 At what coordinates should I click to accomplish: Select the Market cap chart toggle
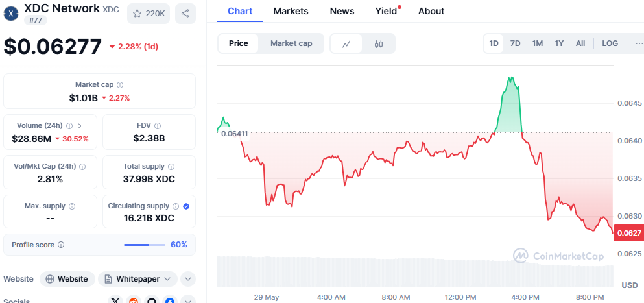[291, 43]
